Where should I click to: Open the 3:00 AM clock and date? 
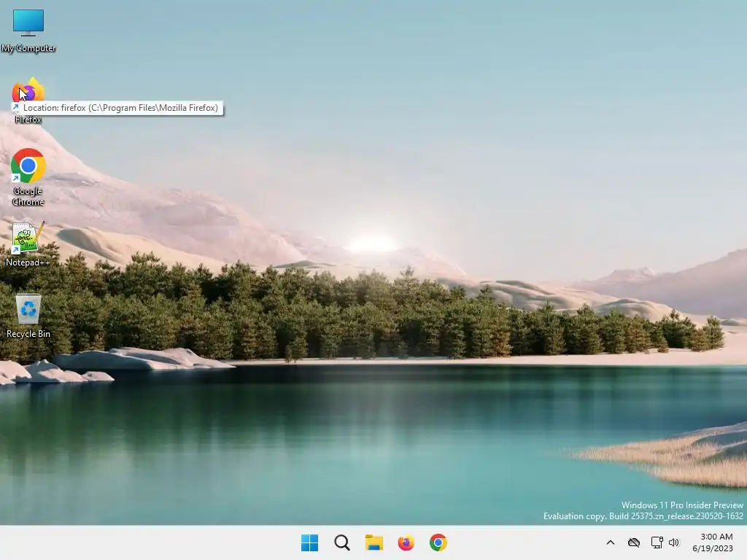[713, 542]
